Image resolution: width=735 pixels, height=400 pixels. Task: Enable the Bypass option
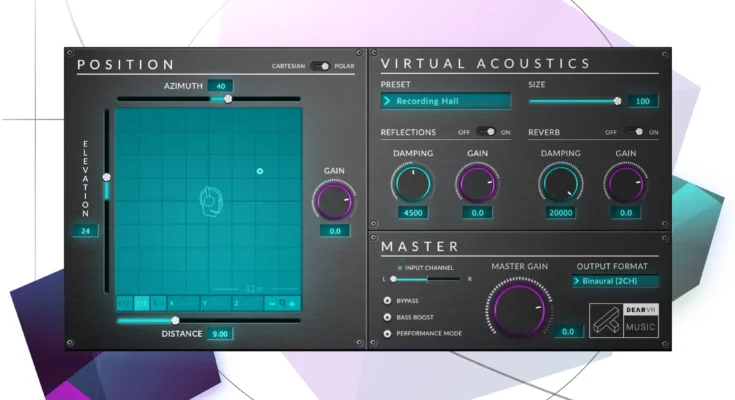pyautogui.click(x=387, y=300)
